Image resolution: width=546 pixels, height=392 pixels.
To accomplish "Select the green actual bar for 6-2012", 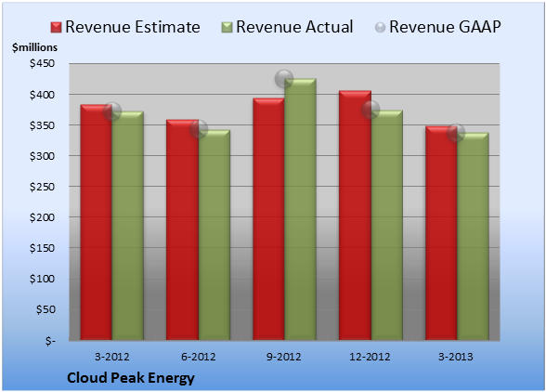I will [x=214, y=235].
